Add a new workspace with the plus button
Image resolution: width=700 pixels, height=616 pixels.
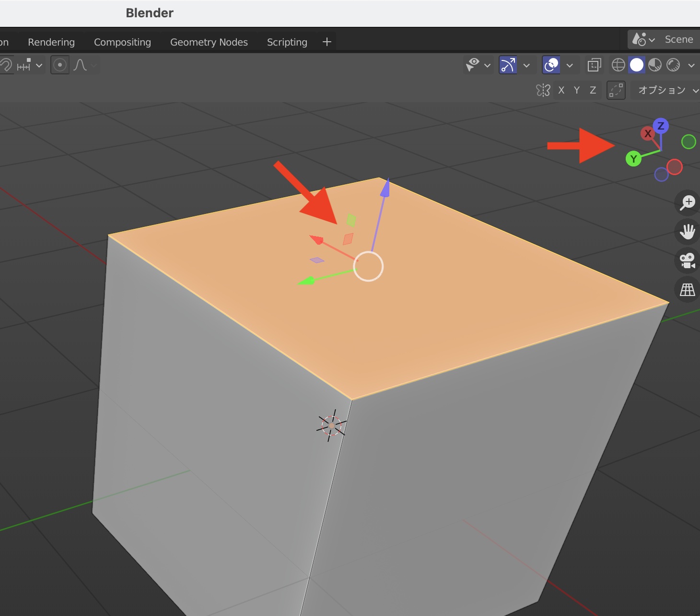pyautogui.click(x=326, y=42)
